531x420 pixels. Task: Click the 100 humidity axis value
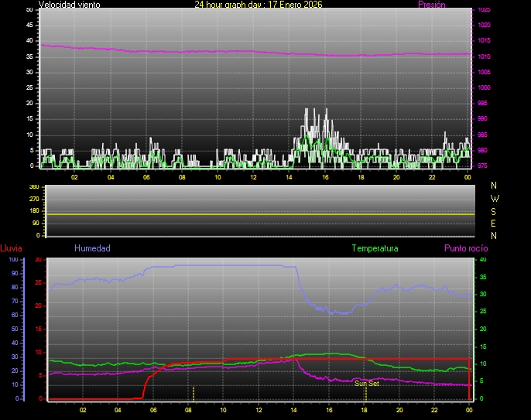(x=12, y=260)
